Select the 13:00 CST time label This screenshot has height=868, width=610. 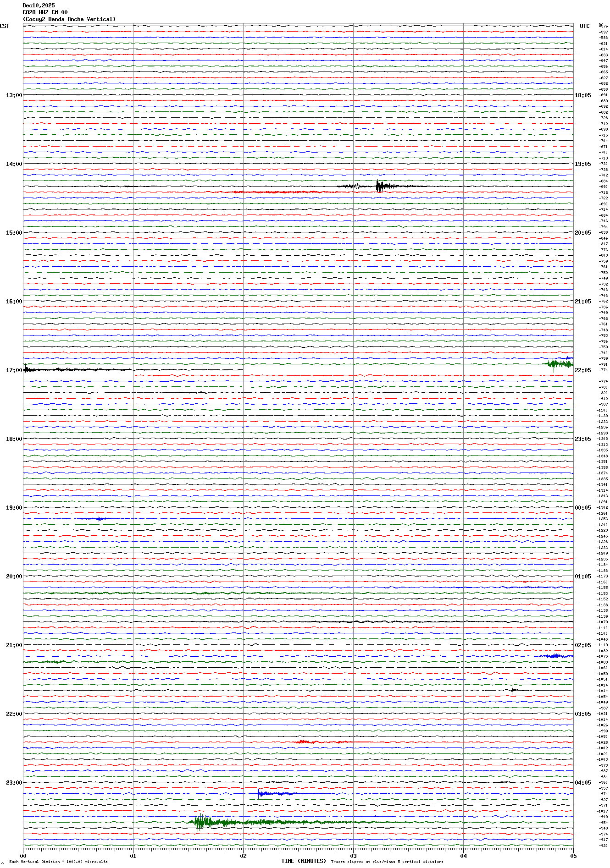(x=14, y=95)
